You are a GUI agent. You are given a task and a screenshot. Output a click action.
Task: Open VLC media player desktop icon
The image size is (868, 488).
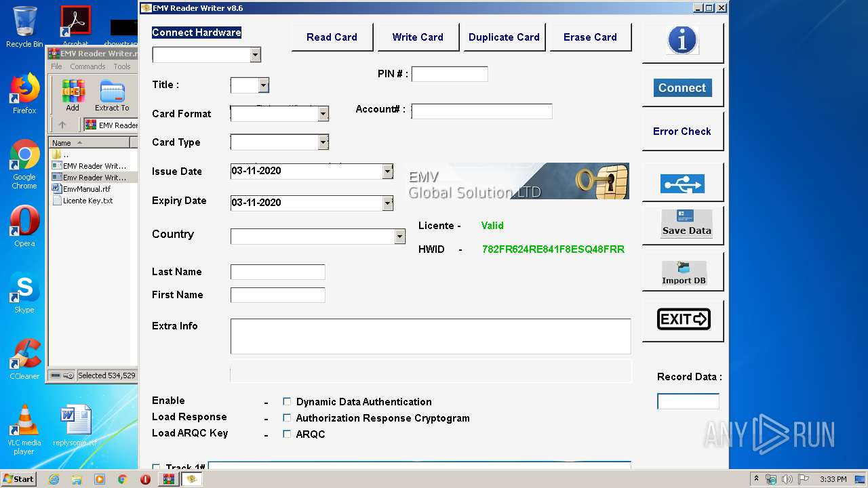click(24, 430)
